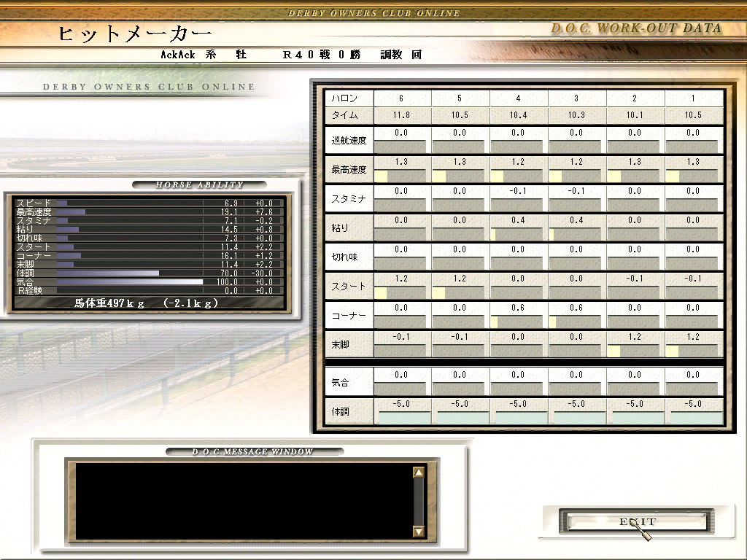Click the 0.6 コーナー value under furlong 4

pyautogui.click(x=518, y=308)
